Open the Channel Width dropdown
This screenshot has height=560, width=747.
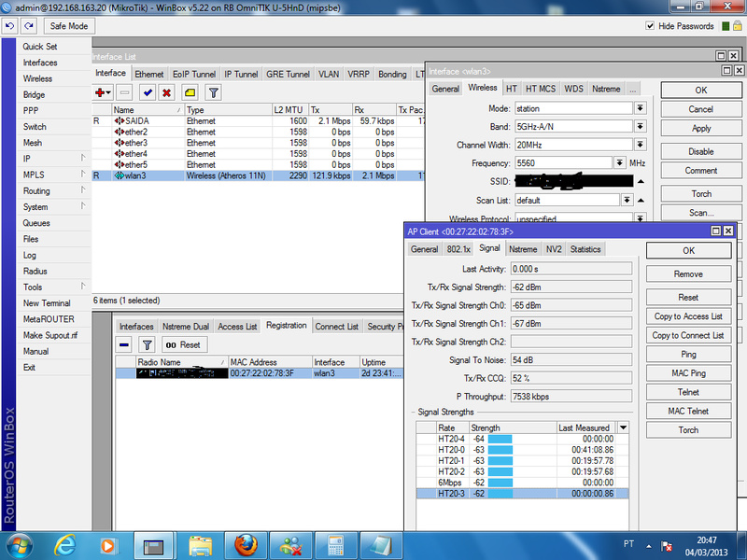tap(641, 145)
